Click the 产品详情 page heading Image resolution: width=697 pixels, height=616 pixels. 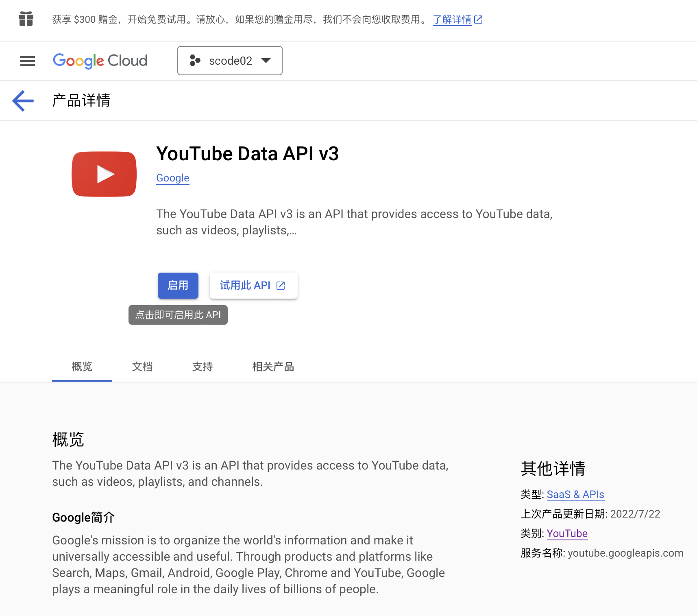(x=81, y=100)
